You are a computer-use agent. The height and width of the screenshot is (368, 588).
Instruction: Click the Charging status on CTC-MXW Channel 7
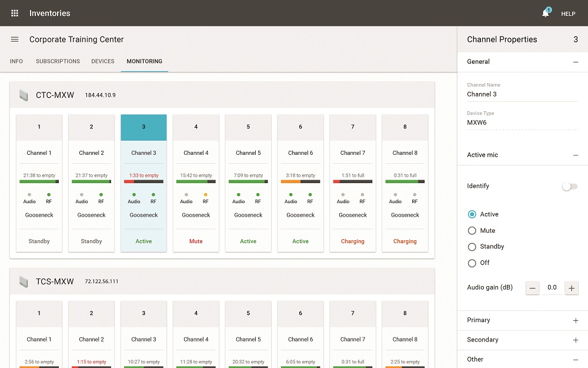[x=352, y=241]
